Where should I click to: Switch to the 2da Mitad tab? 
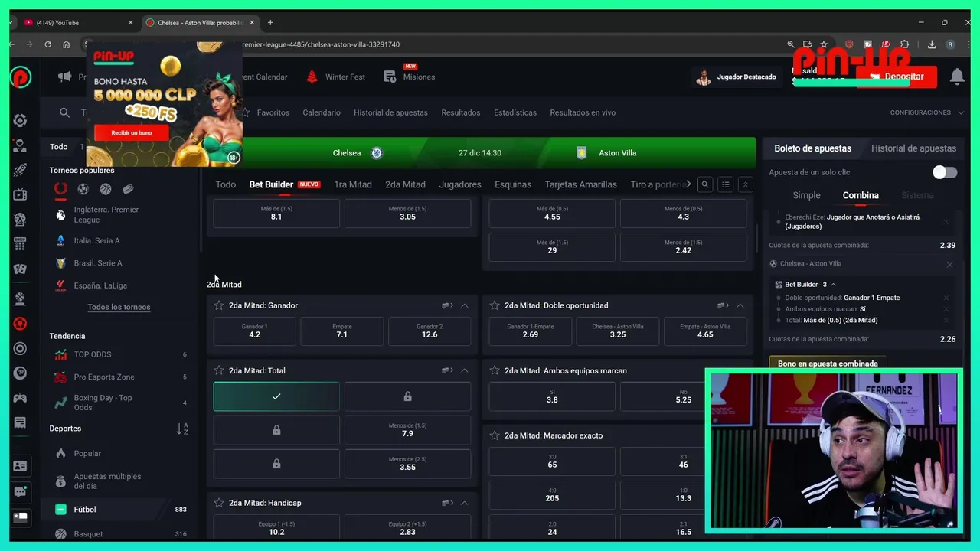tap(405, 184)
